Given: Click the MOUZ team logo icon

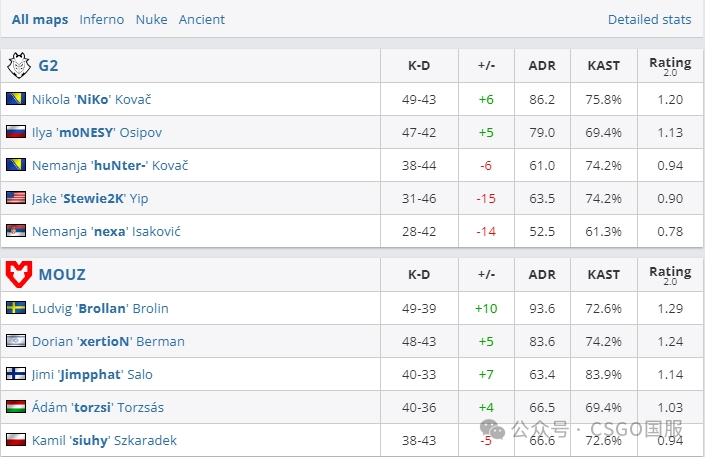Looking at the screenshot, I should tap(19, 274).
